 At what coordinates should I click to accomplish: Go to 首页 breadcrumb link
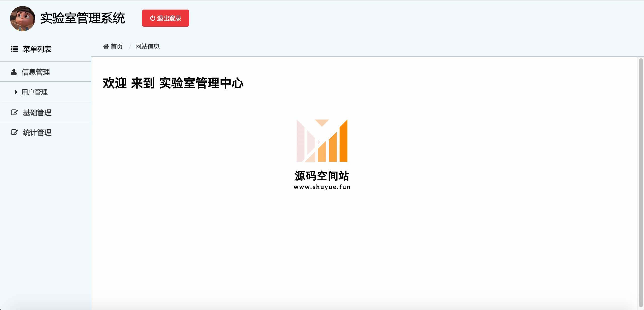117,47
